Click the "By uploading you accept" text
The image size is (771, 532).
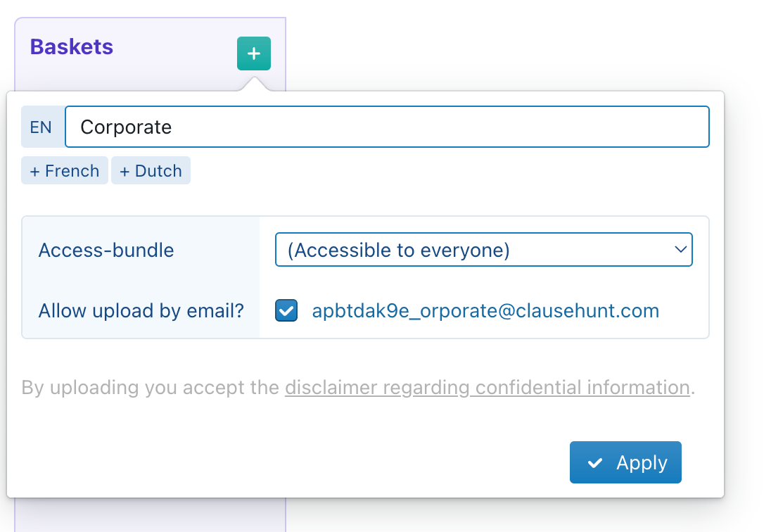[x=151, y=388]
